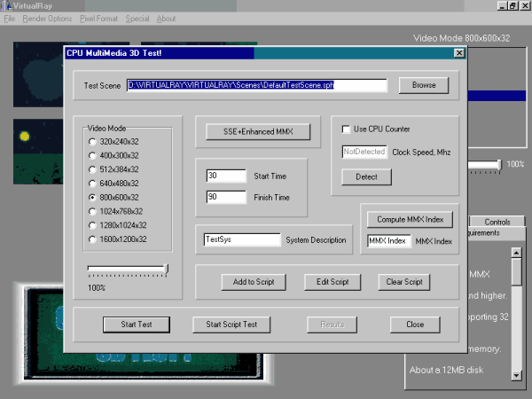532x399 pixels.
Task: Open the Render Options menu
Action: tap(47, 19)
